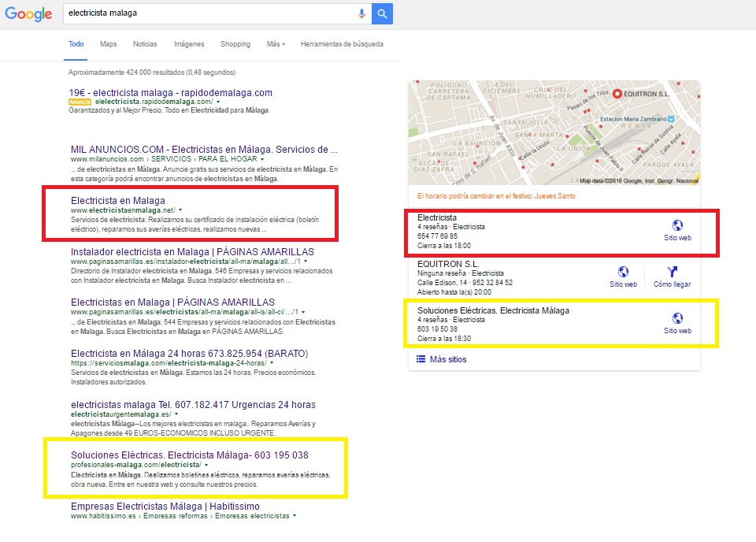Viewport: 756px width, 542px height.
Task: Click the Más sitios link
Action: point(448,359)
